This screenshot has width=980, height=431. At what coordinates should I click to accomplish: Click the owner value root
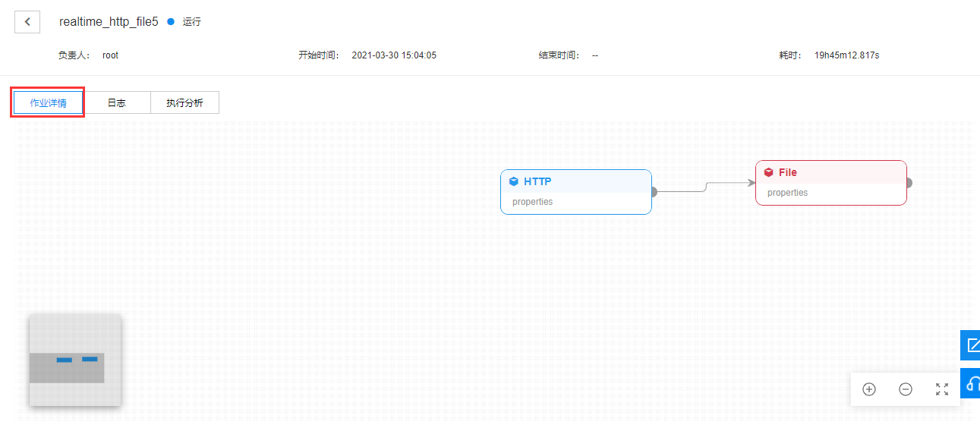(x=110, y=55)
